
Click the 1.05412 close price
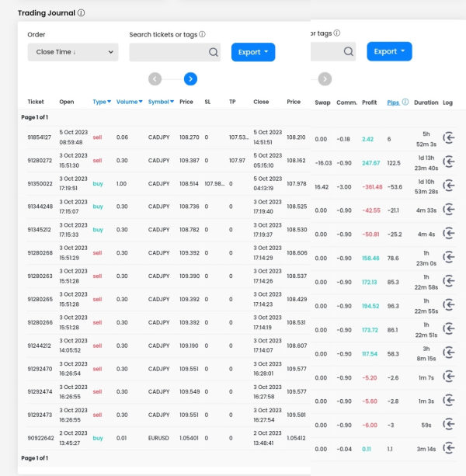[296, 438]
